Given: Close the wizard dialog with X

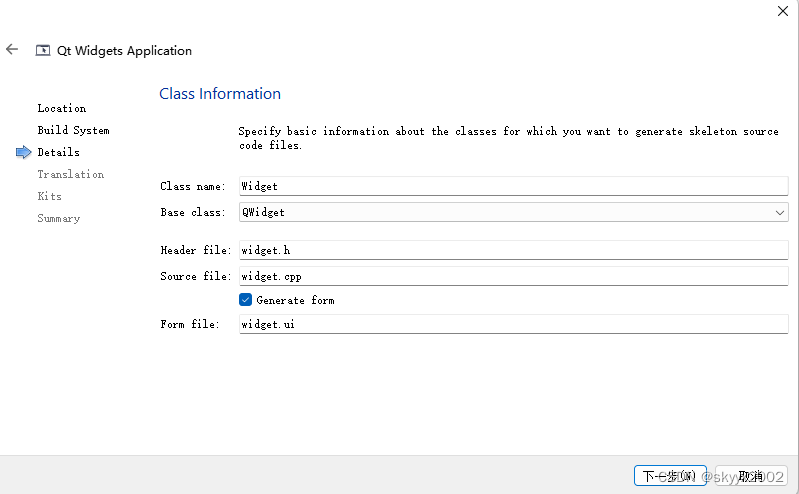Looking at the screenshot, I should pos(783,11).
